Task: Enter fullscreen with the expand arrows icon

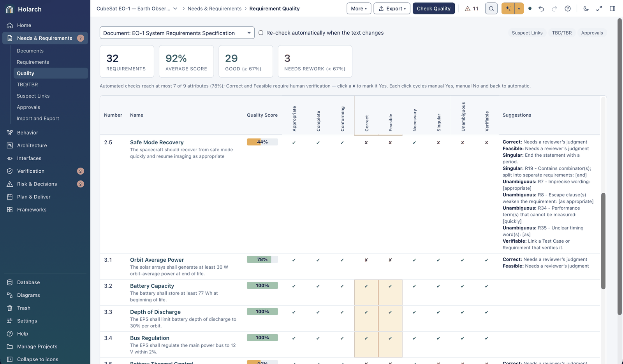Action: (599, 9)
